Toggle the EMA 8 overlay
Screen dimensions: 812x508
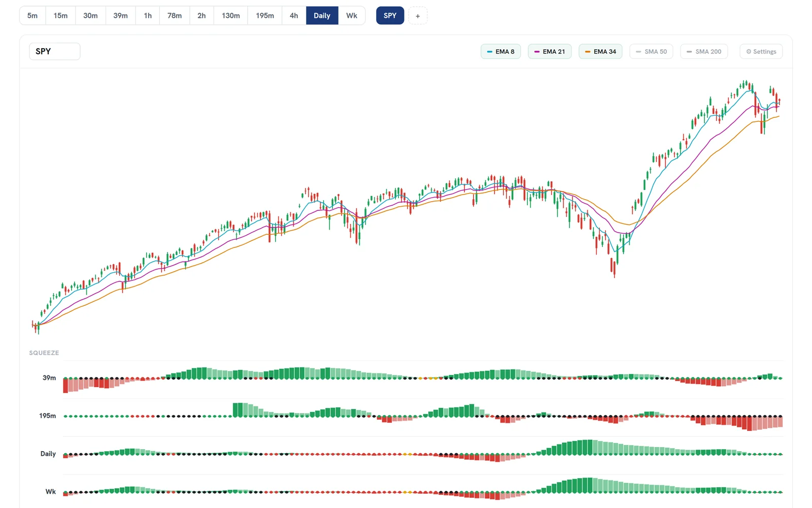click(500, 51)
